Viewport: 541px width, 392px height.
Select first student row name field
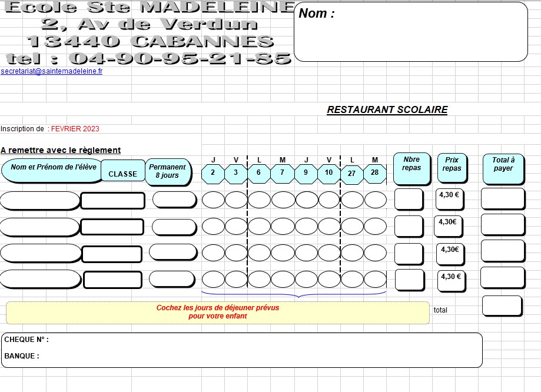click(x=40, y=201)
